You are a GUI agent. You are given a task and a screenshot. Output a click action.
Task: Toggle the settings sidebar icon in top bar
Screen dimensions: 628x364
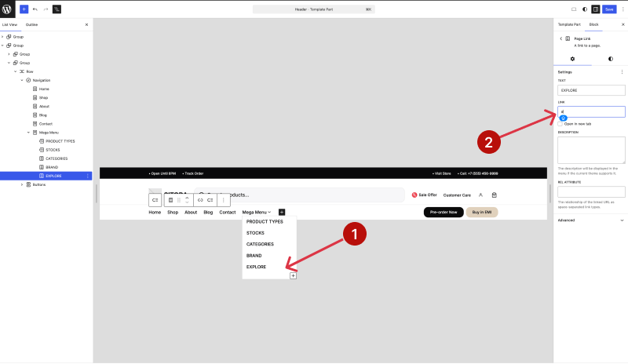coord(596,9)
